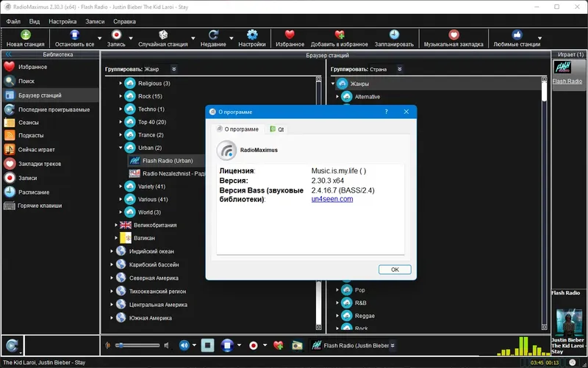Toggle mute with the blue speaker button
This screenshot has height=368, width=588.
(184, 345)
